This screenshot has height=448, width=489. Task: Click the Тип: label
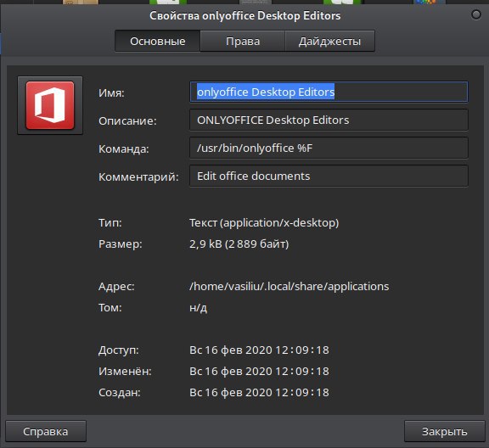(110, 223)
